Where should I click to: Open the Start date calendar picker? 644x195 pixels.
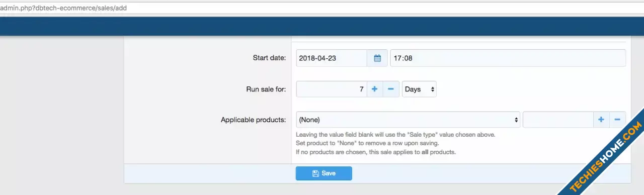(377, 58)
